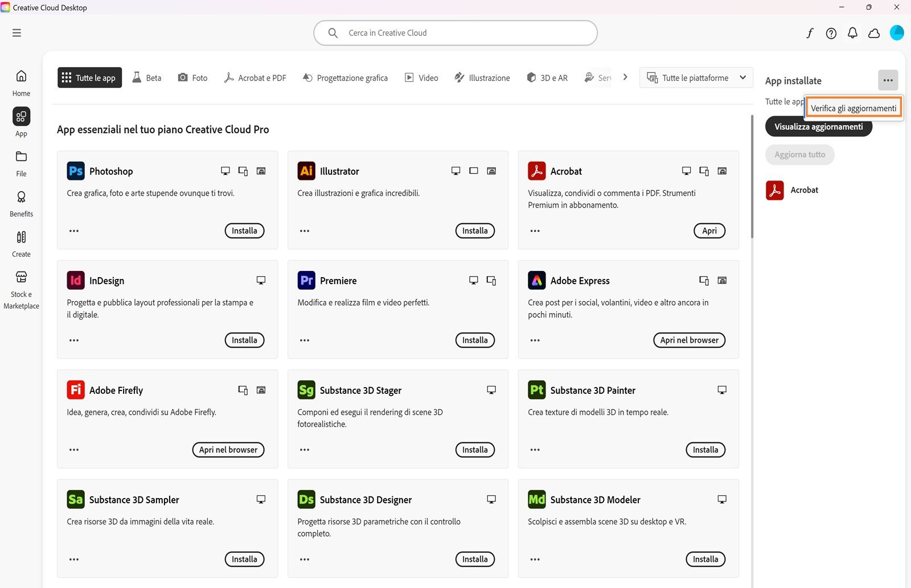Click Apri nel browser for Adobe Express

(x=689, y=340)
